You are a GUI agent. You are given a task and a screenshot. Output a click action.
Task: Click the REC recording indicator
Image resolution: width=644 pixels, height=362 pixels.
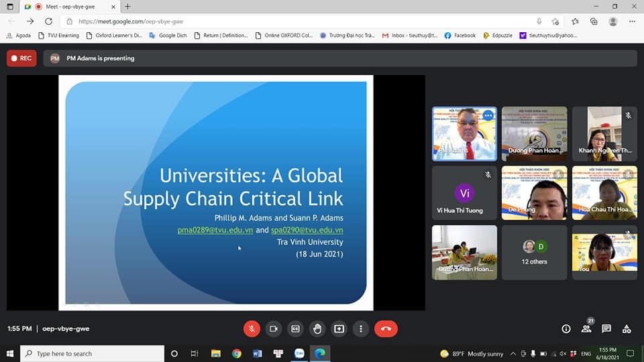tap(21, 58)
